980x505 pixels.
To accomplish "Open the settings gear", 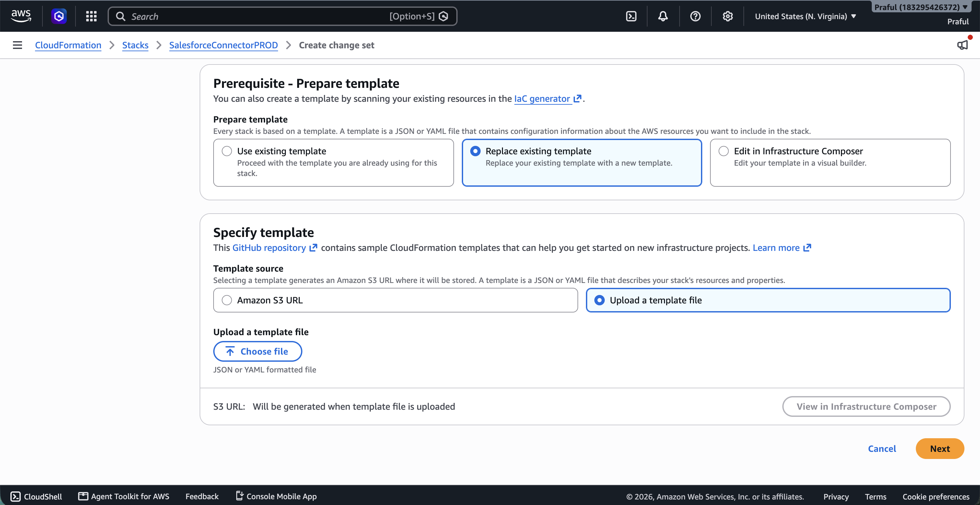I will 728,16.
